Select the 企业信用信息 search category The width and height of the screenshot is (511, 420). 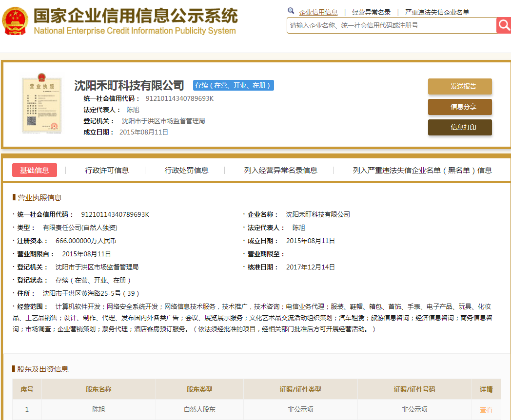pos(318,12)
